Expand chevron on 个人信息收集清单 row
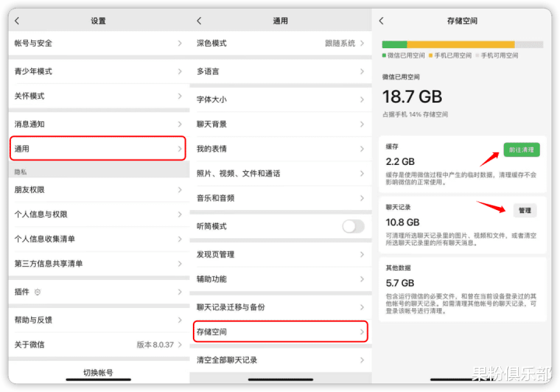Viewport: 560px width, 392px height. tap(180, 239)
